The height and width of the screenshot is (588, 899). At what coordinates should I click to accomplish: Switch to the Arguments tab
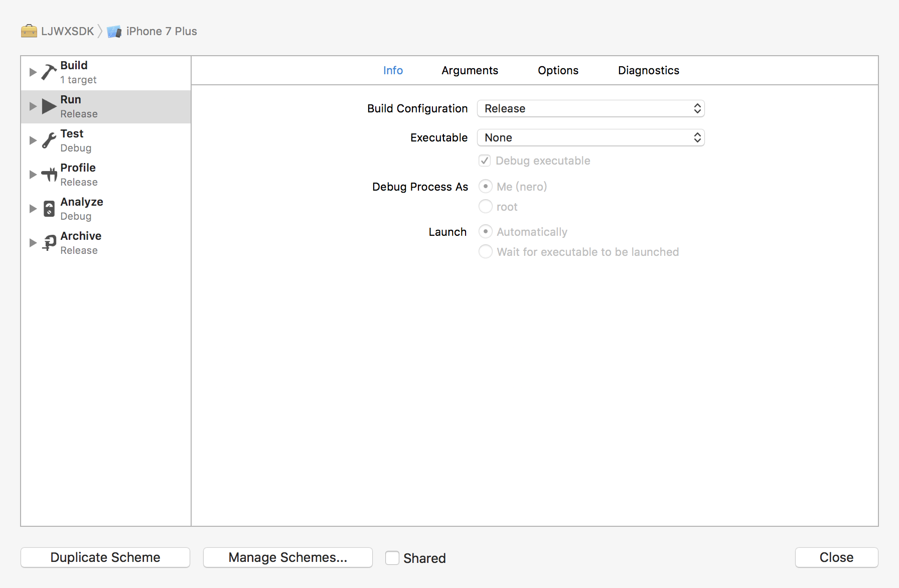tap(470, 70)
